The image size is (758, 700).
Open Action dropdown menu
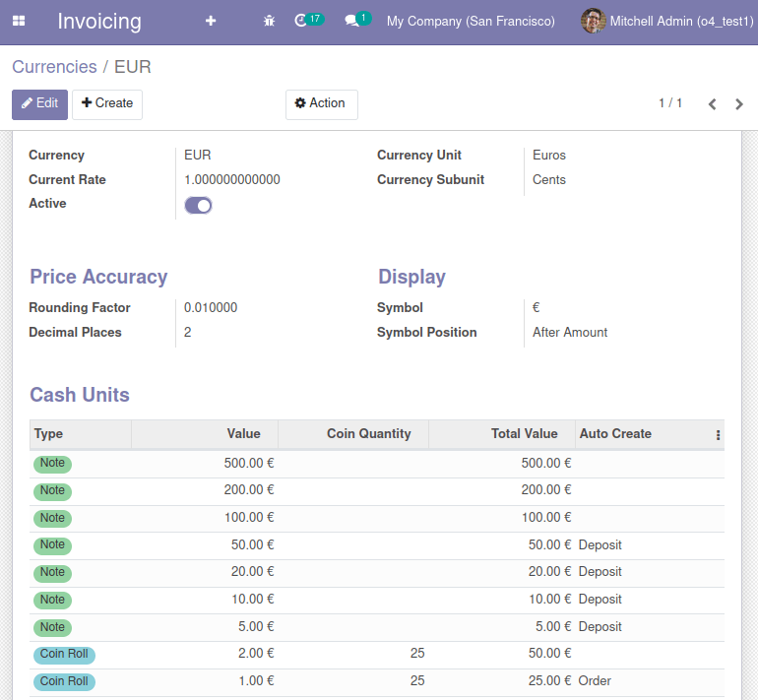[x=321, y=103]
